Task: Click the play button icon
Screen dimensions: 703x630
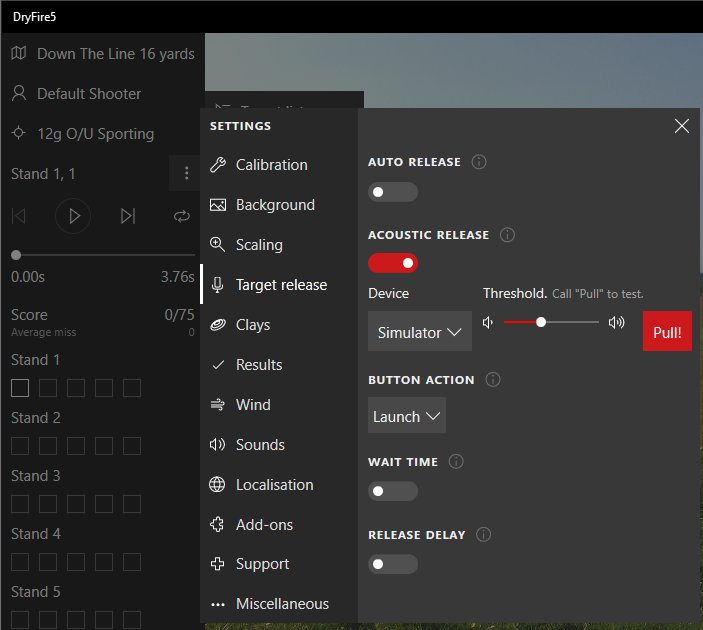Action: click(x=73, y=215)
